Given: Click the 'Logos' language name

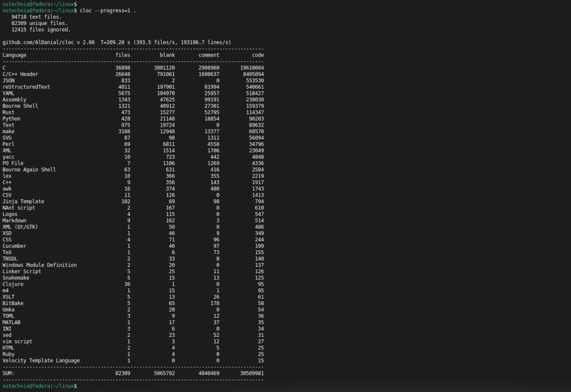Looking at the screenshot, I should pos(10,214).
